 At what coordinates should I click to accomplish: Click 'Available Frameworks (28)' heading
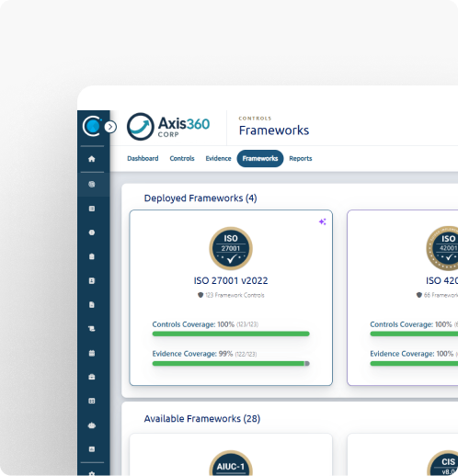pyautogui.click(x=202, y=419)
